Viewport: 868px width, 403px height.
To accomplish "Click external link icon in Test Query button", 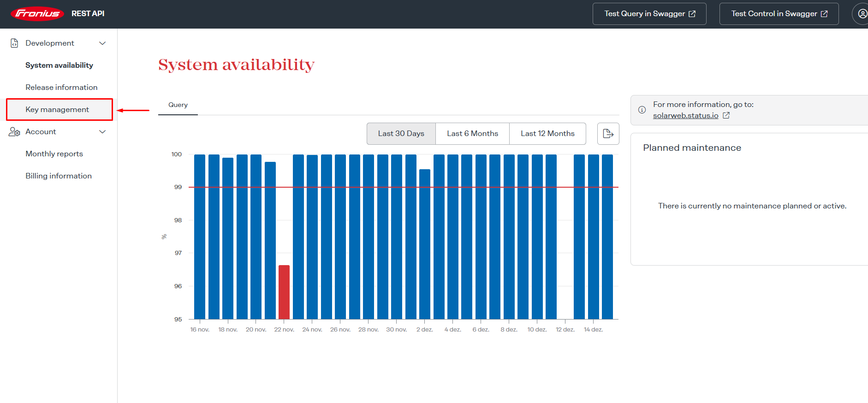I will point(692,14).
